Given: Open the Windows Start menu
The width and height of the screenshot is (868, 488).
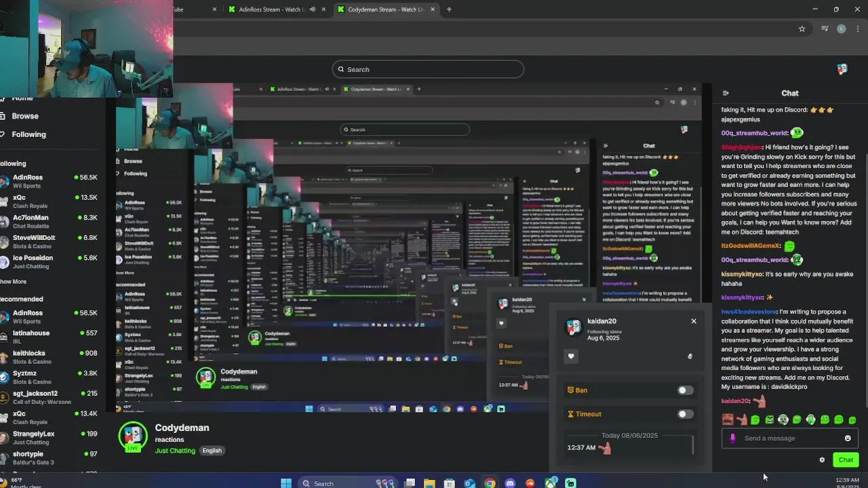Looking at the screenshot, I should tap(286, 483).
